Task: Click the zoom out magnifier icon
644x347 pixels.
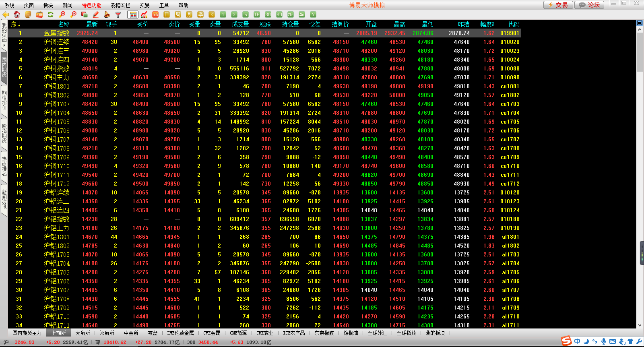Action: pos(73,14)
